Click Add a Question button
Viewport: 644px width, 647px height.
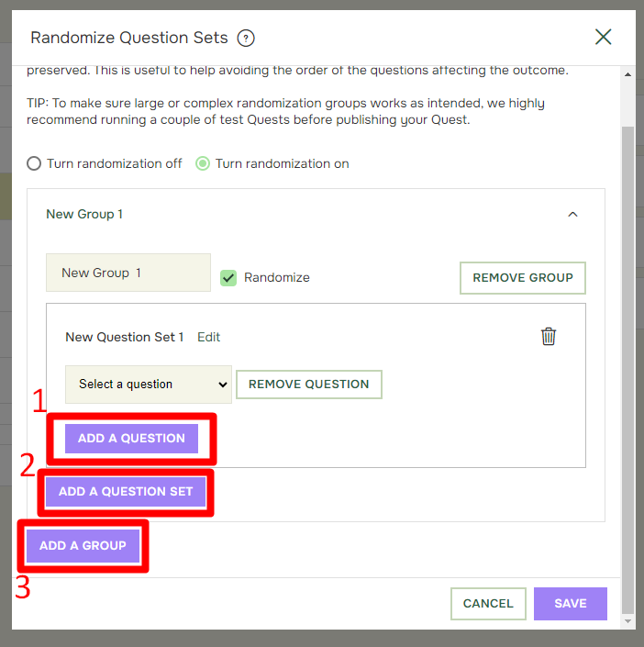[x=131, y=438]
